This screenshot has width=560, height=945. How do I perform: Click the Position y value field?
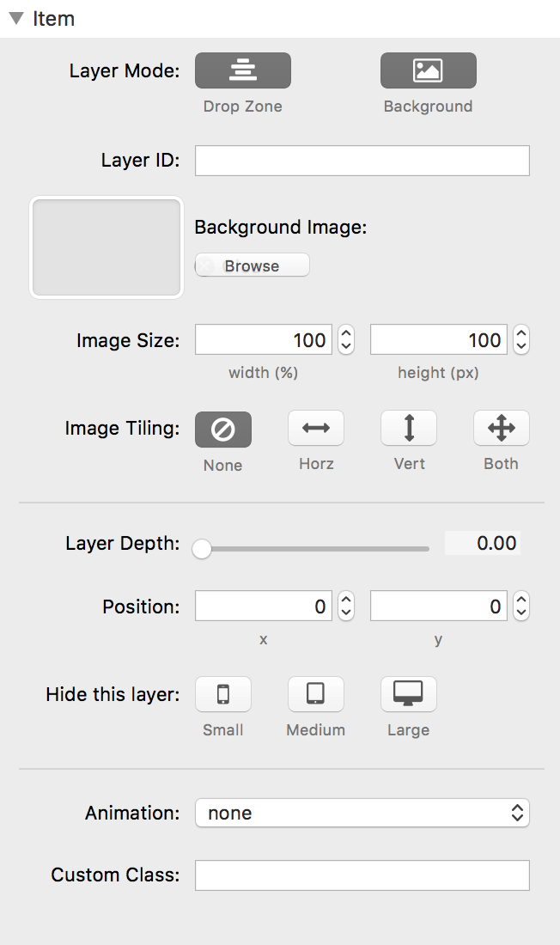coord(438,607)
